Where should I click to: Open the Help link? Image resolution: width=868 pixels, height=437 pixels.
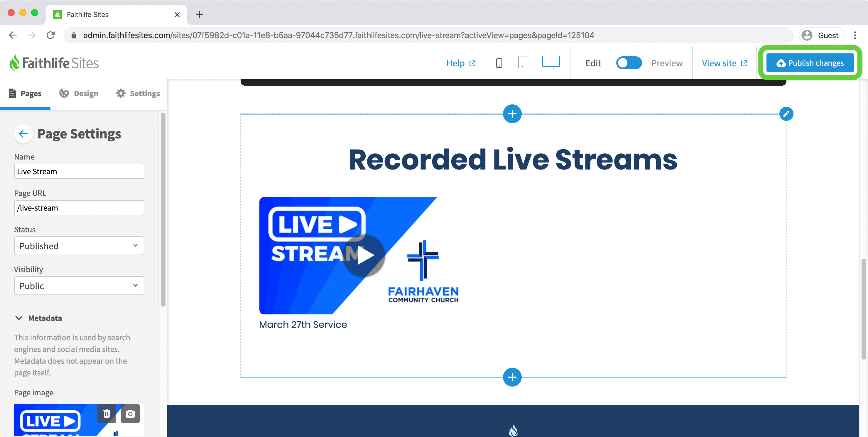461,63
